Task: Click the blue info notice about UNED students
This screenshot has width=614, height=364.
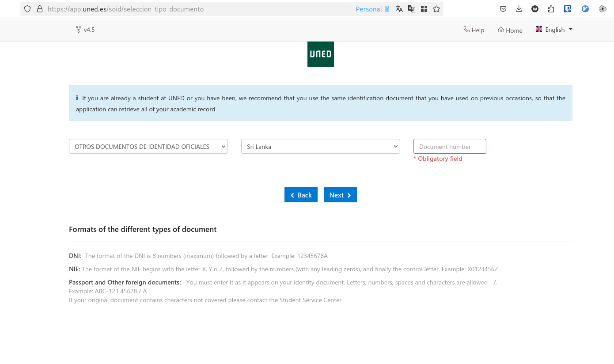Action: pos(321,103)
